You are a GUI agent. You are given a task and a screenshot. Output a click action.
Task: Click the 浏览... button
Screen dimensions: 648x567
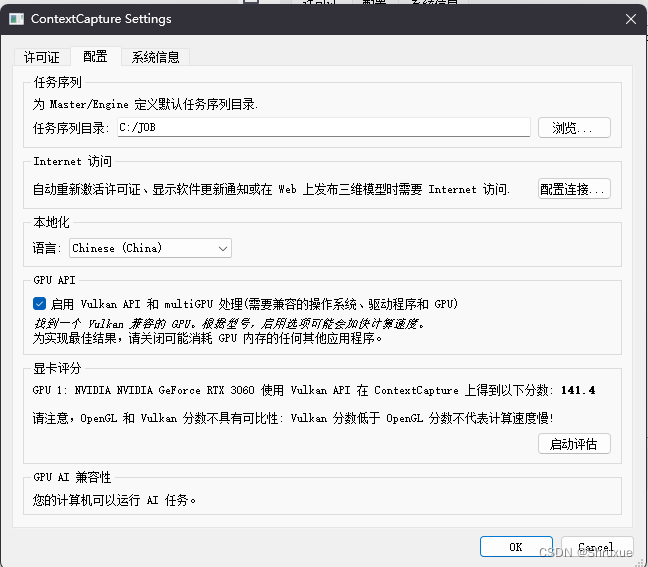pyautogui.click(x=574, y=128)
